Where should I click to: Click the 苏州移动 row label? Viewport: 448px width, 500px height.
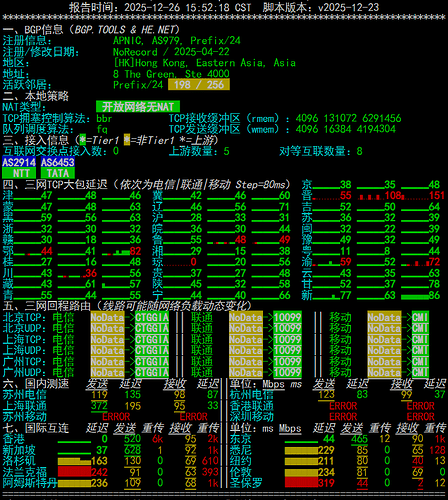[x=25, y=417]
